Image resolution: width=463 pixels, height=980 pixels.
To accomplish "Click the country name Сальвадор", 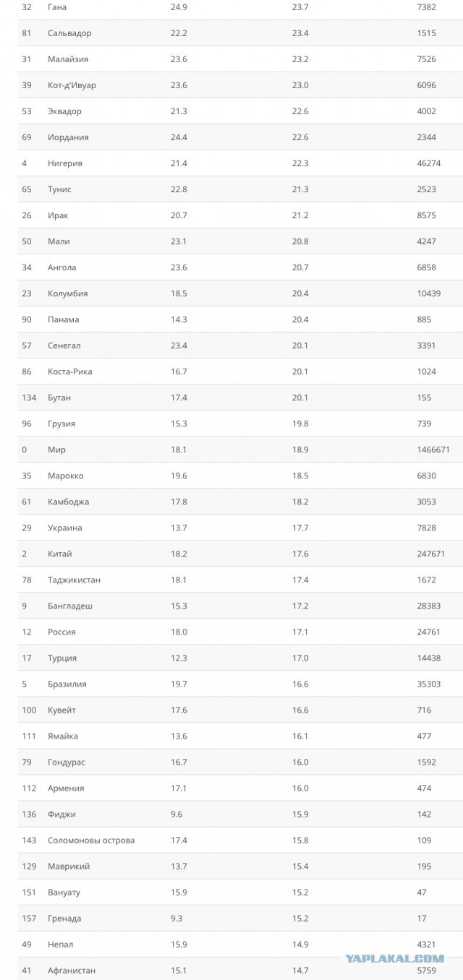I will (x=69, y=33).
